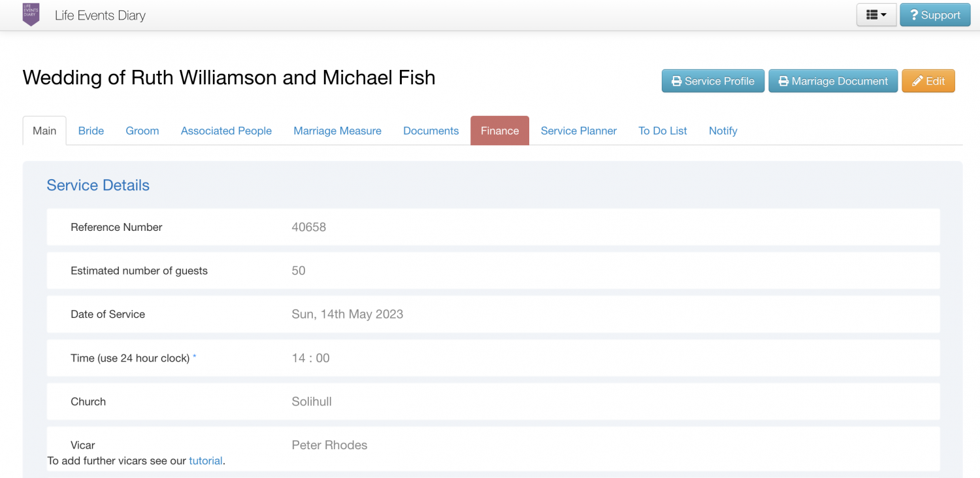Open the Associated People tab
The height and width of the screenshot is (478, 980).
pos(226,131)
